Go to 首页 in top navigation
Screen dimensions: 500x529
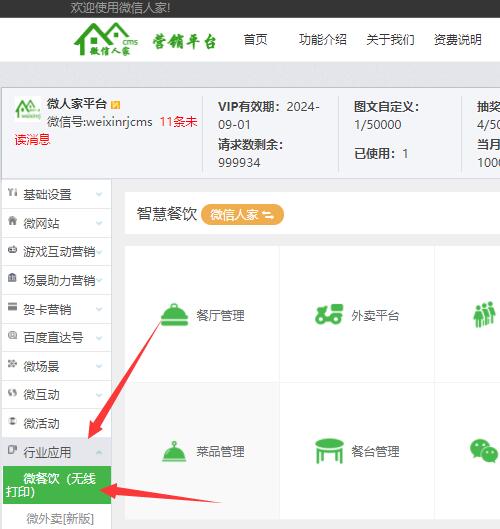pos(255,39)
